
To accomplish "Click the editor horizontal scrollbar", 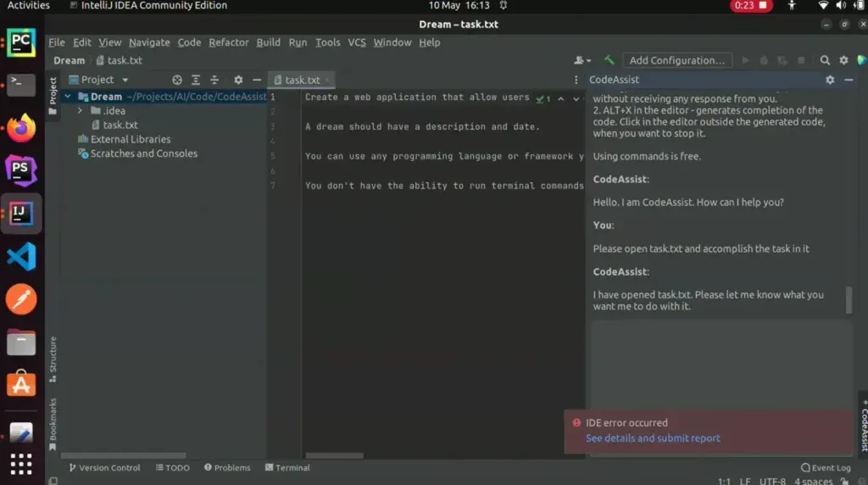I will click(334, 455).
